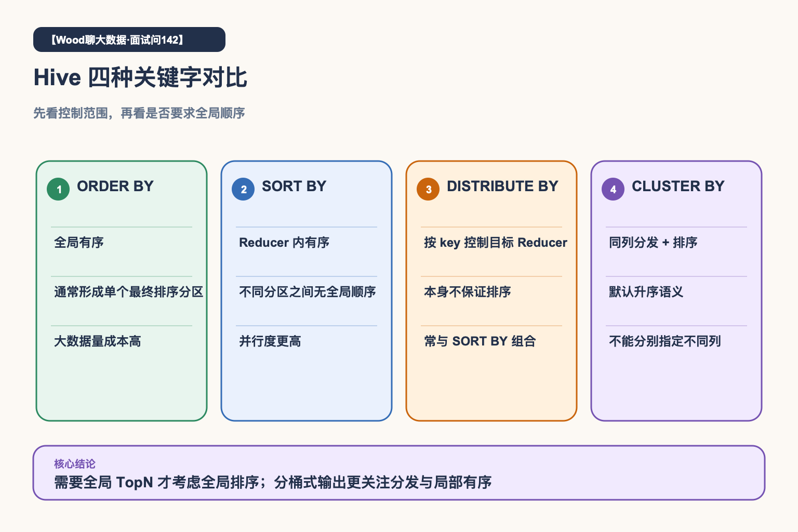Click the text 并行度更高
Screen dimensions: 798x532
tap(270, 341)
